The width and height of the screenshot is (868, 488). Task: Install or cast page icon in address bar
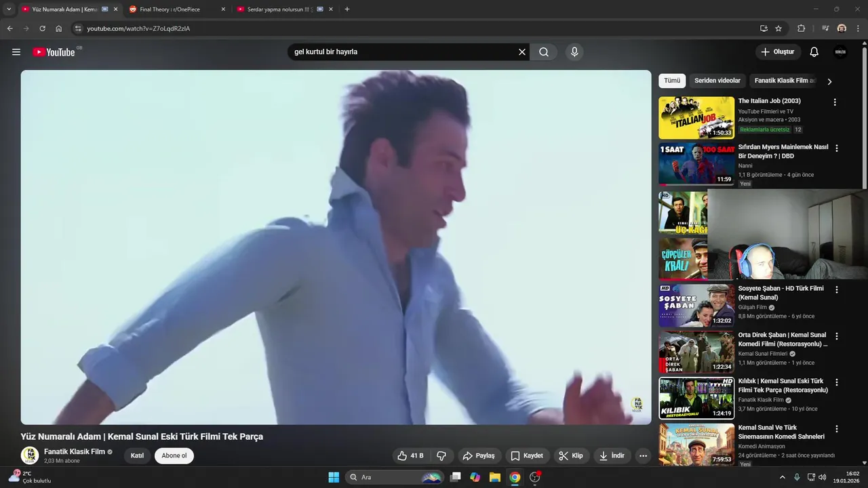coord(764,28)
